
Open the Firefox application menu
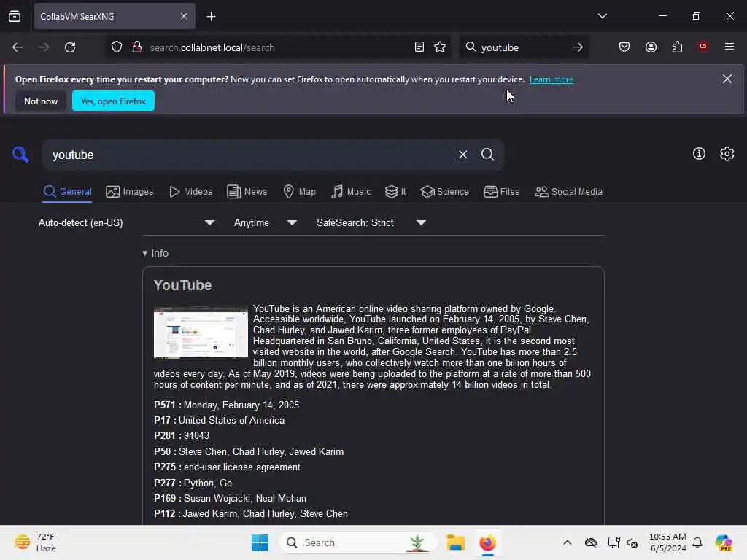(x=729, y=47)
